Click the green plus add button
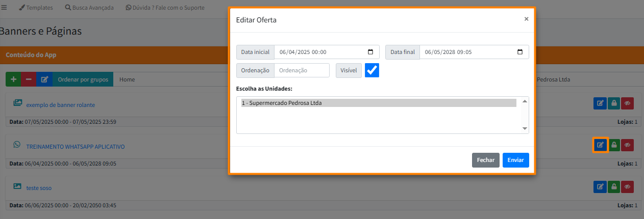 tap(13, 79)
